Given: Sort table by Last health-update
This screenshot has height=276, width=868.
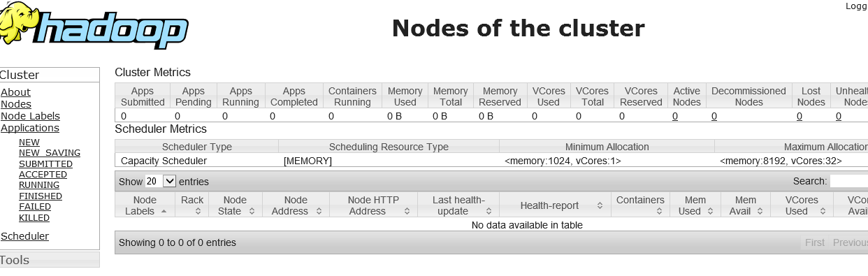Looking at the screenshot, I should click(457, 205).
